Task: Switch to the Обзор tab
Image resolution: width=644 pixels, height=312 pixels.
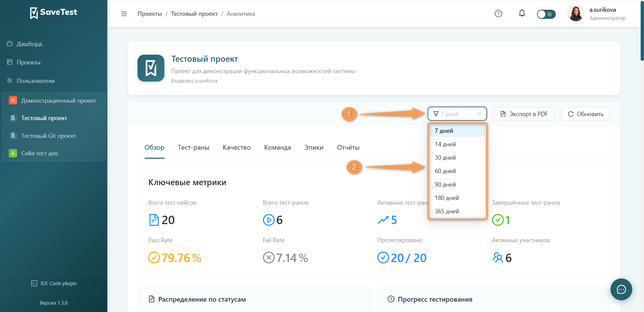Action: point(154,147)
